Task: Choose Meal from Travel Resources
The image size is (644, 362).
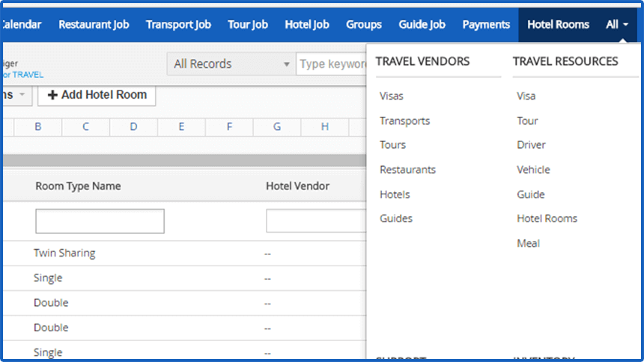Action: click(x=528, y=243)
